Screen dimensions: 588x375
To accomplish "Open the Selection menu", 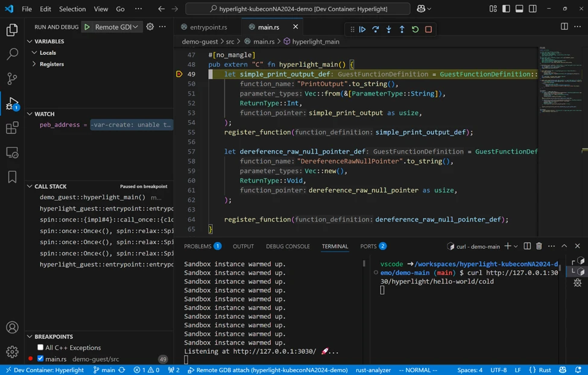I will (x=72, y=8).
